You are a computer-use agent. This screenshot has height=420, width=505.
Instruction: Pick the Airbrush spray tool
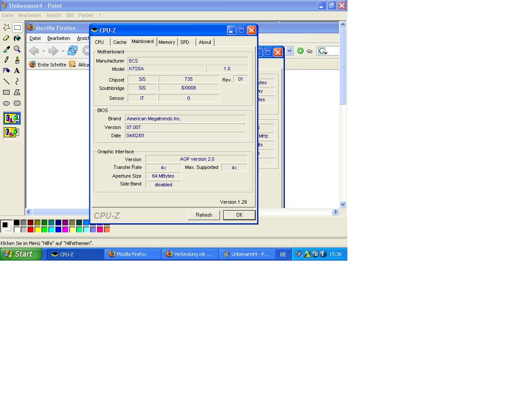click(7, 70)
